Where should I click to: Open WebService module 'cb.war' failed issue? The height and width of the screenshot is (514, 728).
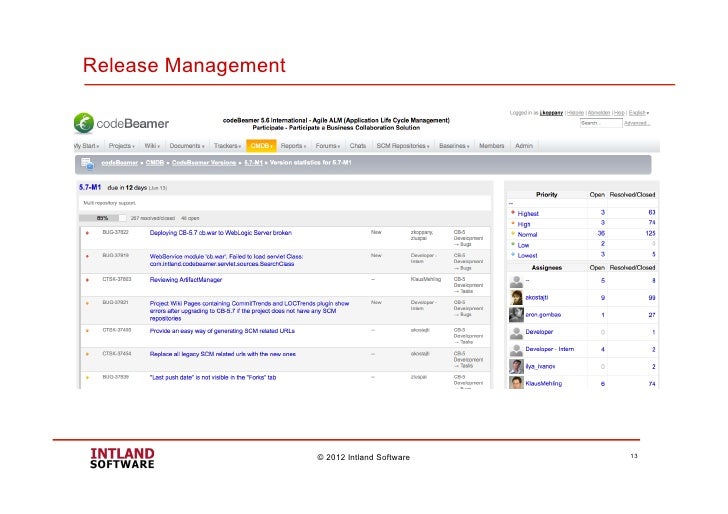point(226,260)
